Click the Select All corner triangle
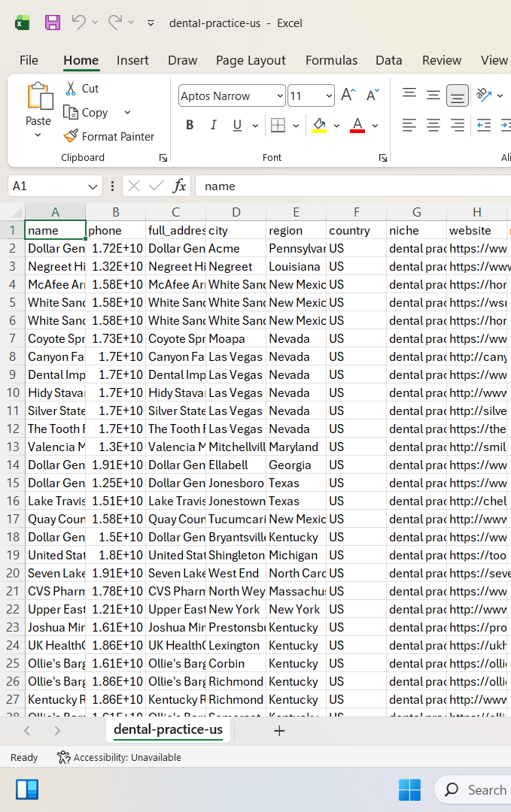This screenshot has height=812, width=511. click(x=13, y=212)
